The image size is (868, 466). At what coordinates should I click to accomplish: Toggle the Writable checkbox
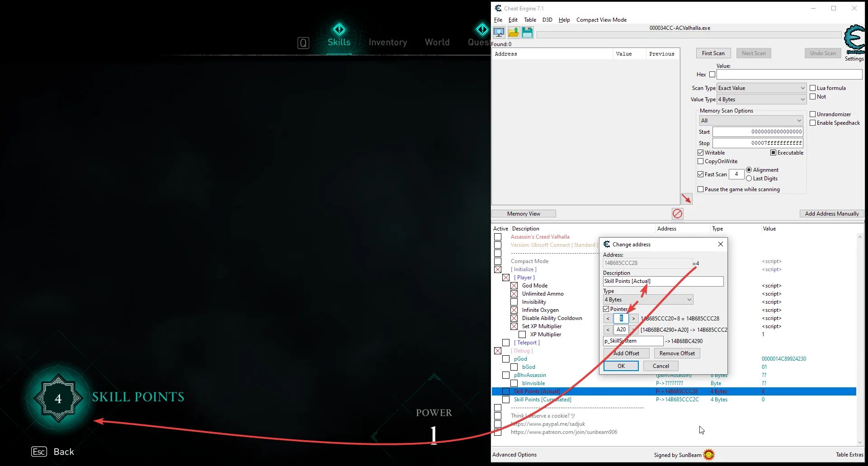700,153
